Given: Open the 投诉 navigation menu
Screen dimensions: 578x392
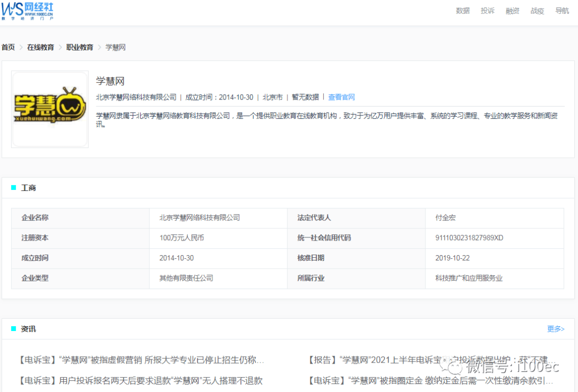Looking at the screenshot, I should 487,11.
